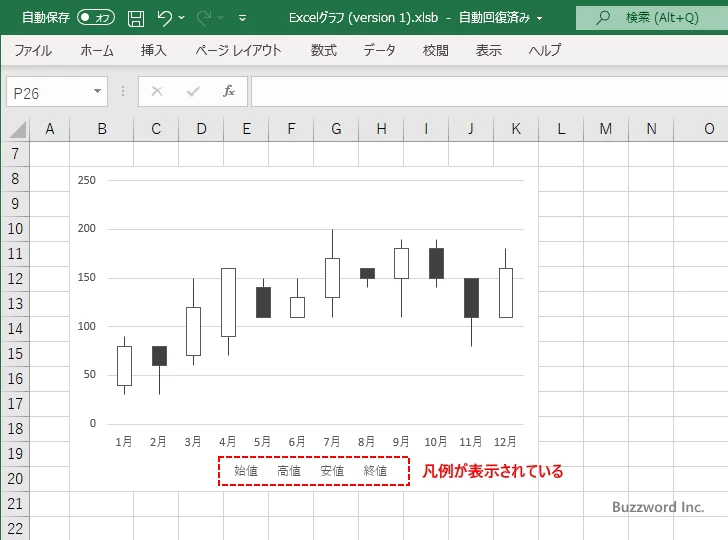
Task: Click the Undo arrow icon
Action: [165, 18]
